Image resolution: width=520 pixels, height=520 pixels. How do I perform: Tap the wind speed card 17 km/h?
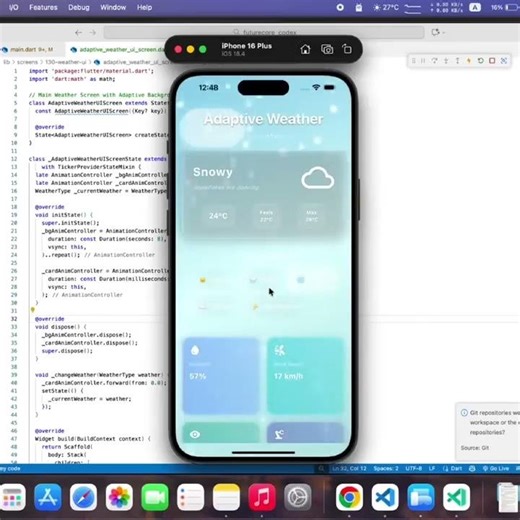[305, 376]
